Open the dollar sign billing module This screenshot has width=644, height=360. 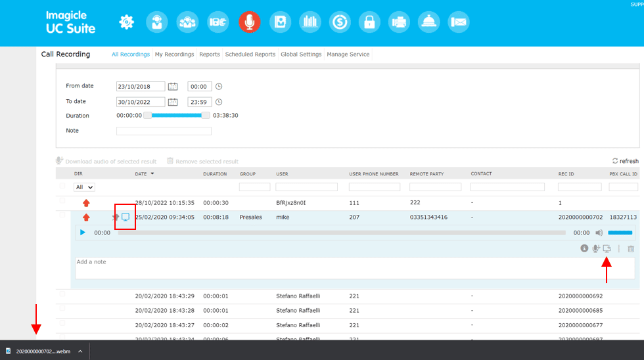[x=340, y=22]
